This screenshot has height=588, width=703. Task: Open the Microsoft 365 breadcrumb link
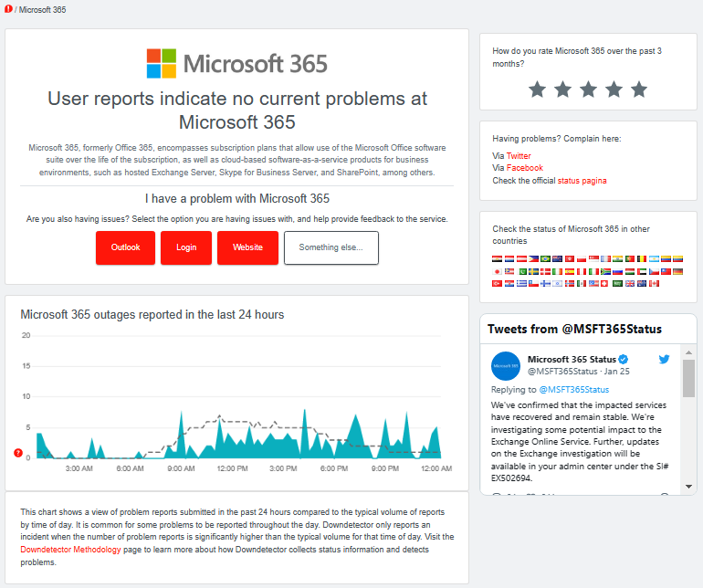[x=42, y=9]
